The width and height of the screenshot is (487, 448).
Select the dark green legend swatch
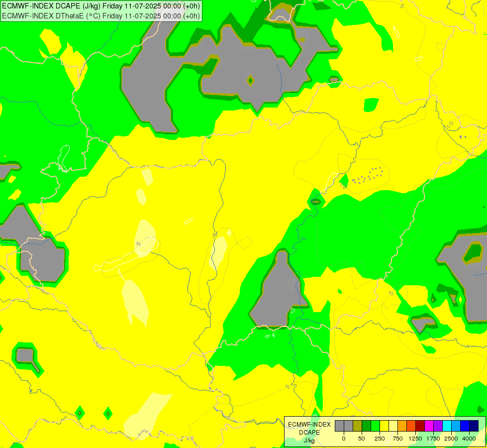pyautogui.click(x=367, y=426)
